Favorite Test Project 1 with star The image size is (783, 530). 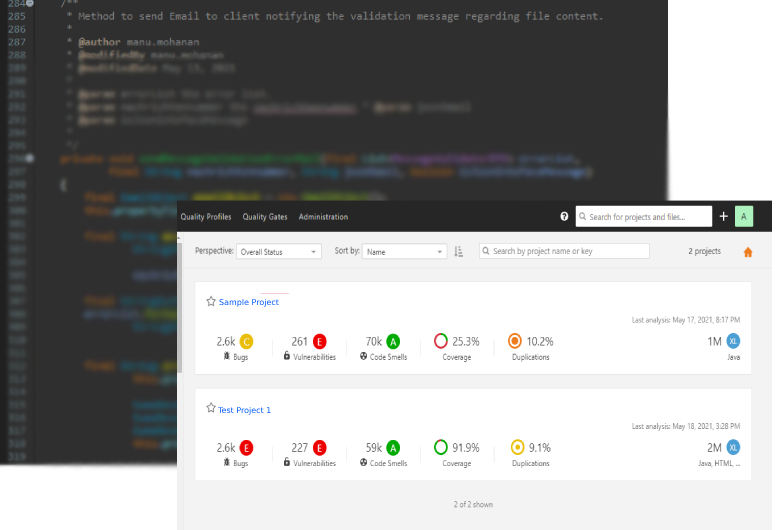[211, 409]
